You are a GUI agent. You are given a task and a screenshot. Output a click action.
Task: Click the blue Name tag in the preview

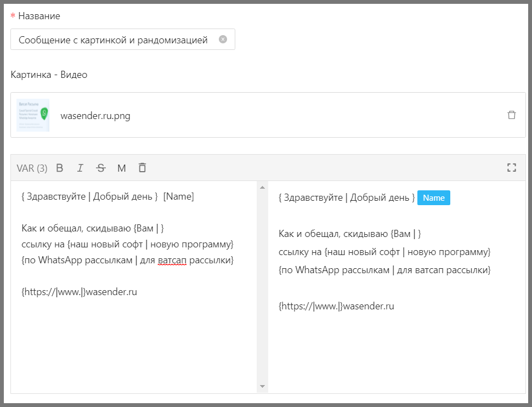pos(433,198)
